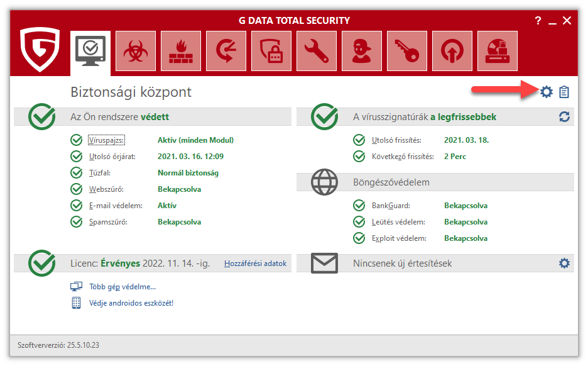Close the G DATA Total Security window
The width and height of the screenshot is (588, 366).
(x=567, y=21)
